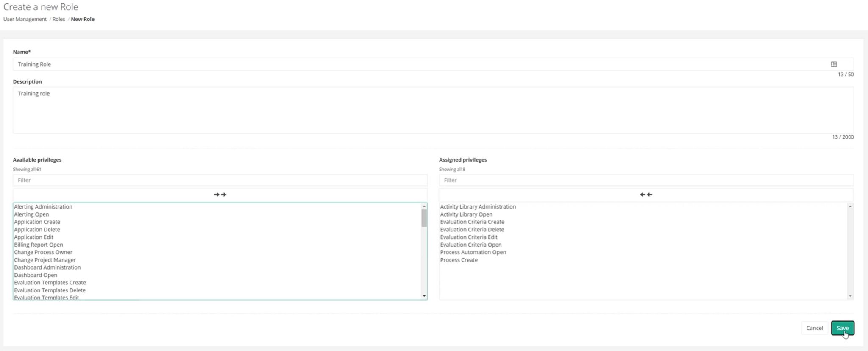This screenshot has height=351, width=868.
Task: Select Billing Report Open privilege
Action: (39, 245)
